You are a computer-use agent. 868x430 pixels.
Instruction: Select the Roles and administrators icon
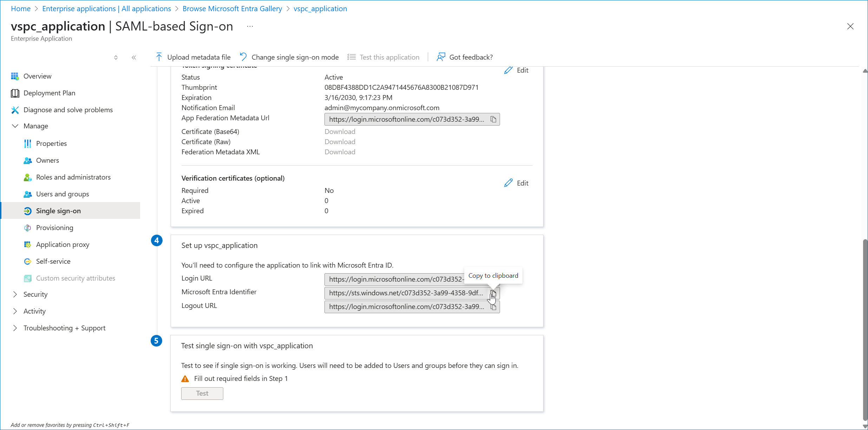click(x=28, y=177)
